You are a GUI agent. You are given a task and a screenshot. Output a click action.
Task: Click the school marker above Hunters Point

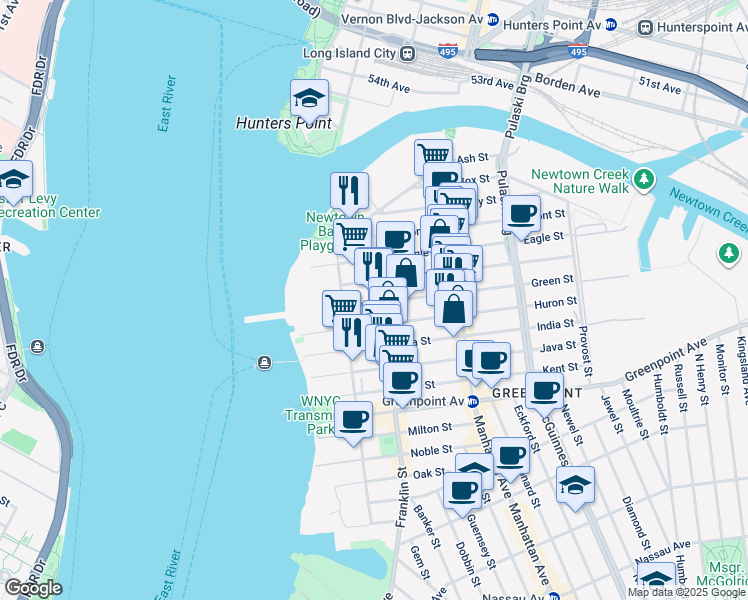[309, 98]
